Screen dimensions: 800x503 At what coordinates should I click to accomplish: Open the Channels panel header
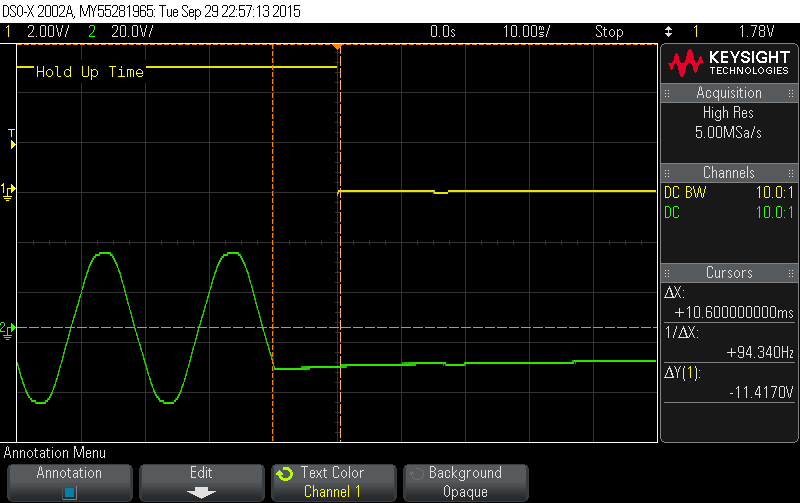pyautogui.click(x=729, y=172)
